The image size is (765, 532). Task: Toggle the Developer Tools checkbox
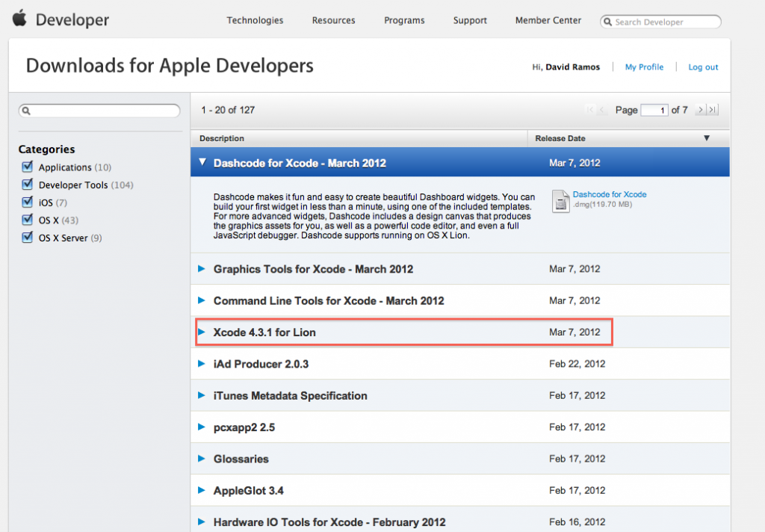(28, 185)
